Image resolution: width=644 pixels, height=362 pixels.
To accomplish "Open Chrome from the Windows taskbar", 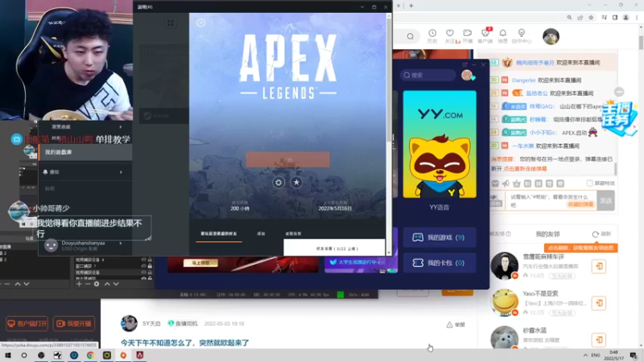I will click(90, 356).
